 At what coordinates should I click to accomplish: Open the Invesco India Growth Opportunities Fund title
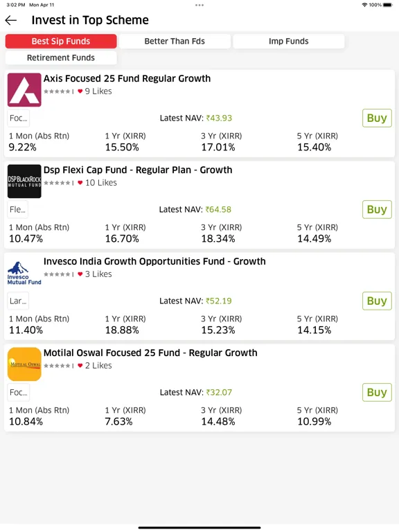tap(154, 261)
